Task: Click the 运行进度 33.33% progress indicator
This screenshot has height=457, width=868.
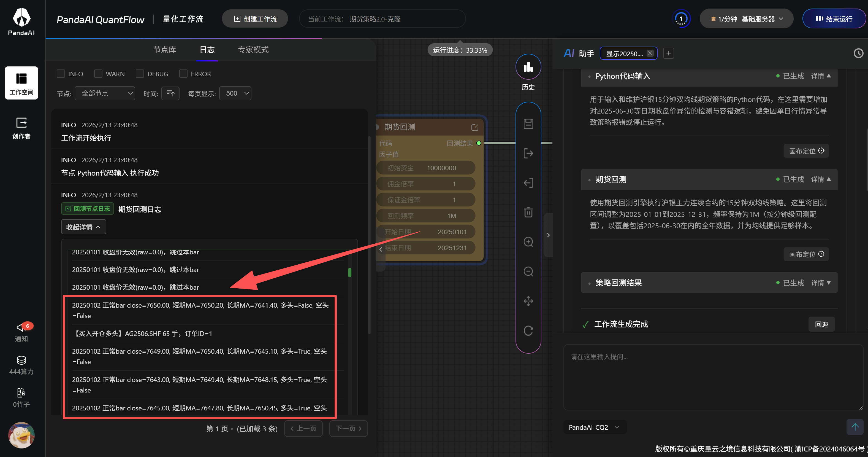Action: point(460,50)
